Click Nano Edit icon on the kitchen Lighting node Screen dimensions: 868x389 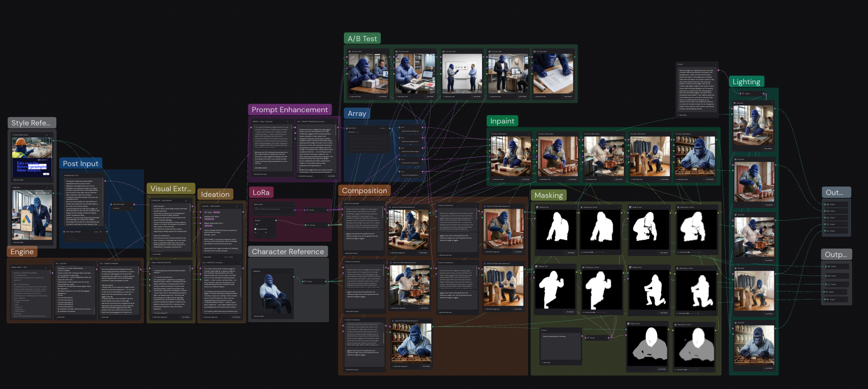coord(736,214)
